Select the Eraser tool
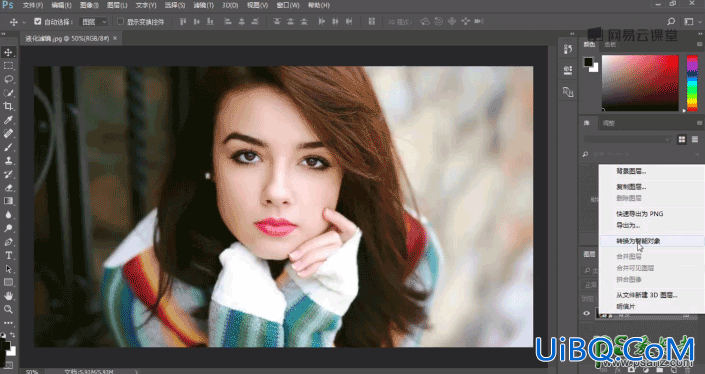The height and width of the screenshot is (374, 705). (x=8, y=187)
